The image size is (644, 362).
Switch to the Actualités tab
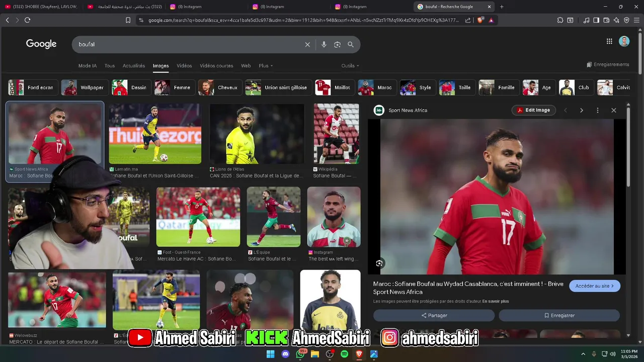tap(134, 66)
